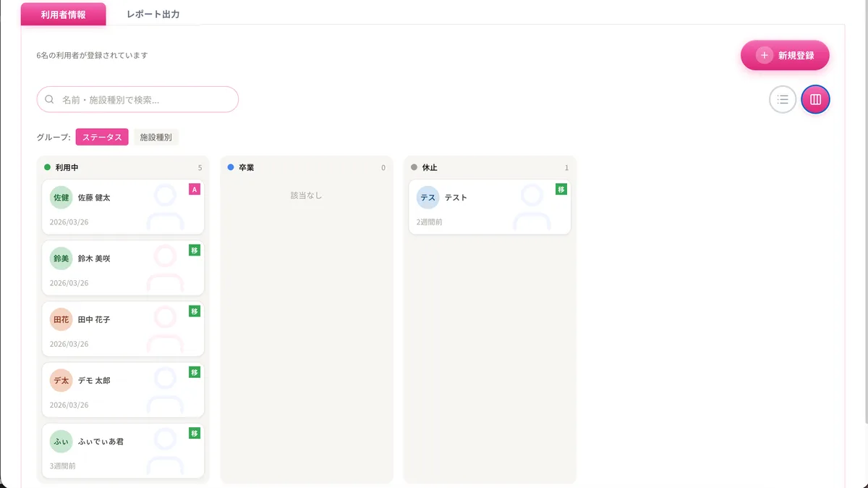Select the kanban board view icon

tap(816, 100)
